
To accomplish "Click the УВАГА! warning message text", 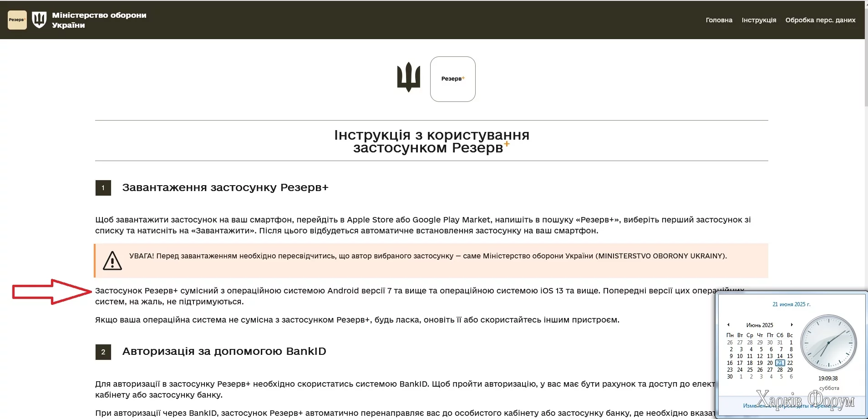I will point(428,256).
